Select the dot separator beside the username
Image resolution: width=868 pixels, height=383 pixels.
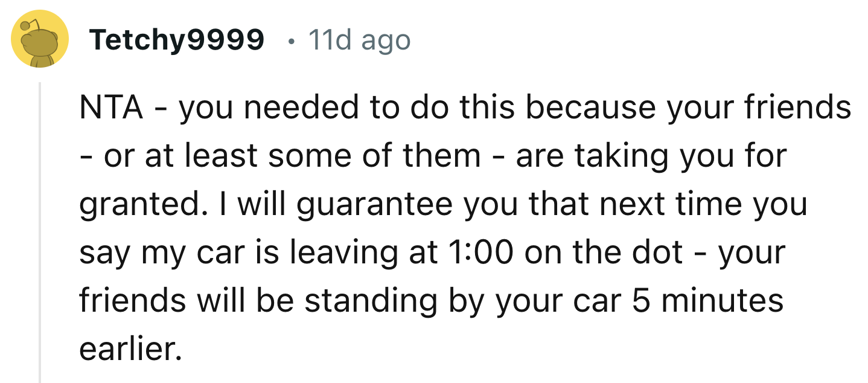(292, 42)
